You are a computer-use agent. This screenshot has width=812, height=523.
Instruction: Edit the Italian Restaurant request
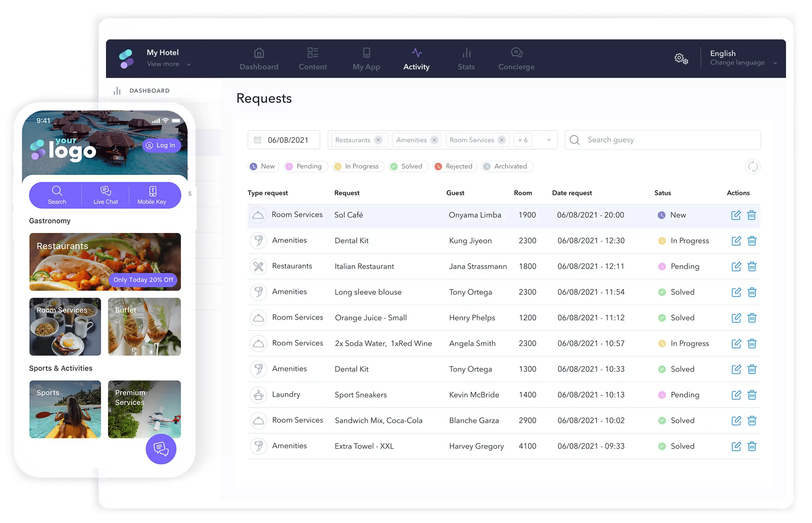tap(736, 266)
